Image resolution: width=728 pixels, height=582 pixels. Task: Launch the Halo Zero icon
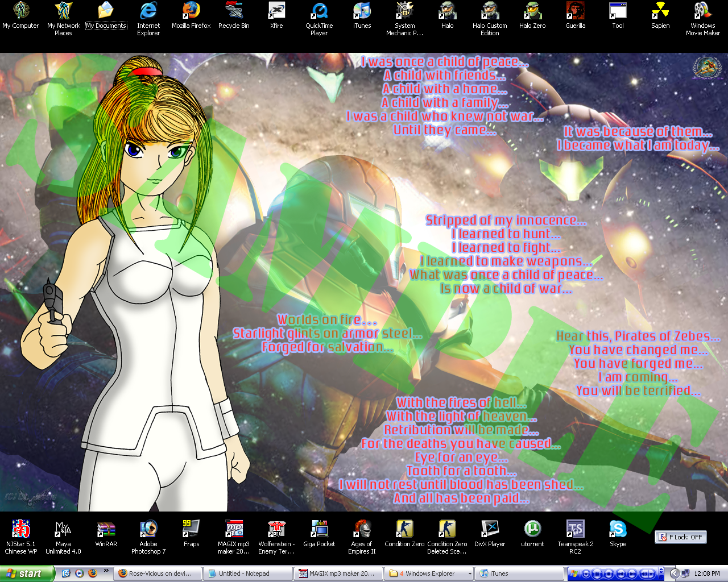point(532,16)
